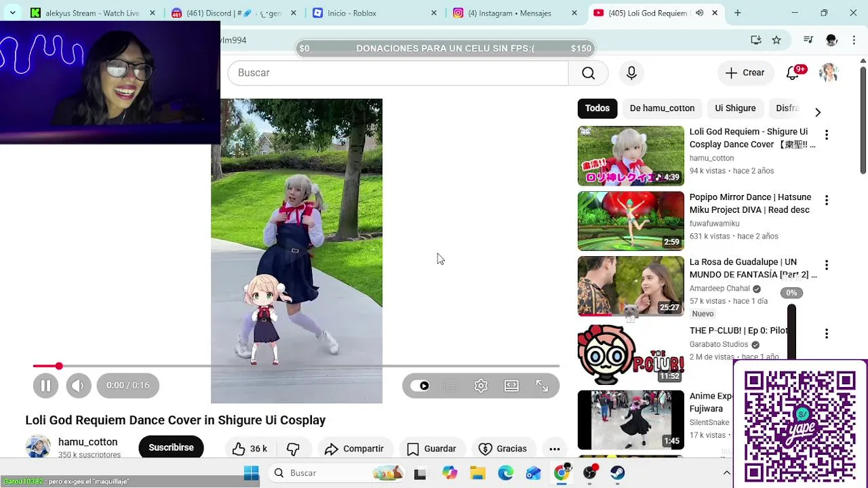Click the Suscribirse button
The height and width of the screenshot is (488, 868).
pyautogui.click(x=171, y=447)
